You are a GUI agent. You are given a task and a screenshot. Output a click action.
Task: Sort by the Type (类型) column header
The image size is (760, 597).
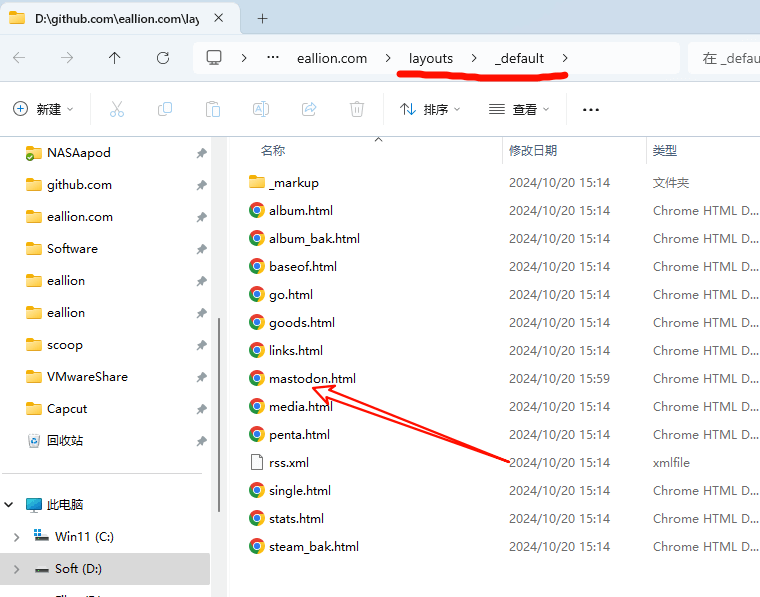tap(665, 151)
